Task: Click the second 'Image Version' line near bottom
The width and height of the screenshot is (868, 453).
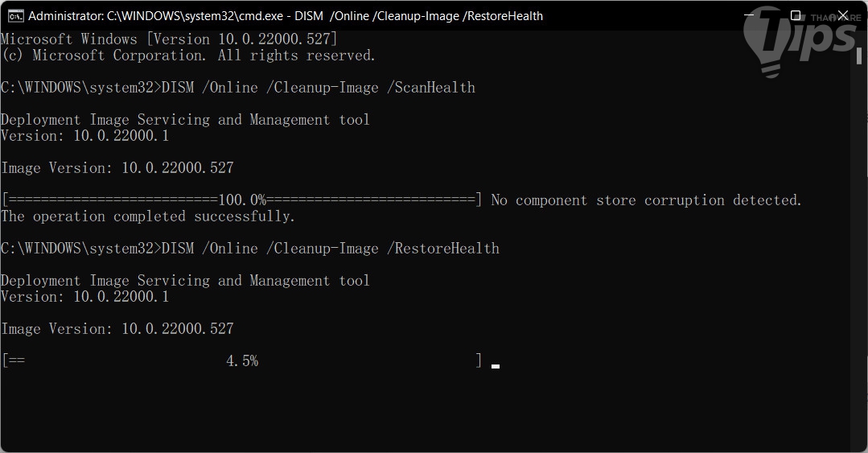Action: [x=117, y=329]
